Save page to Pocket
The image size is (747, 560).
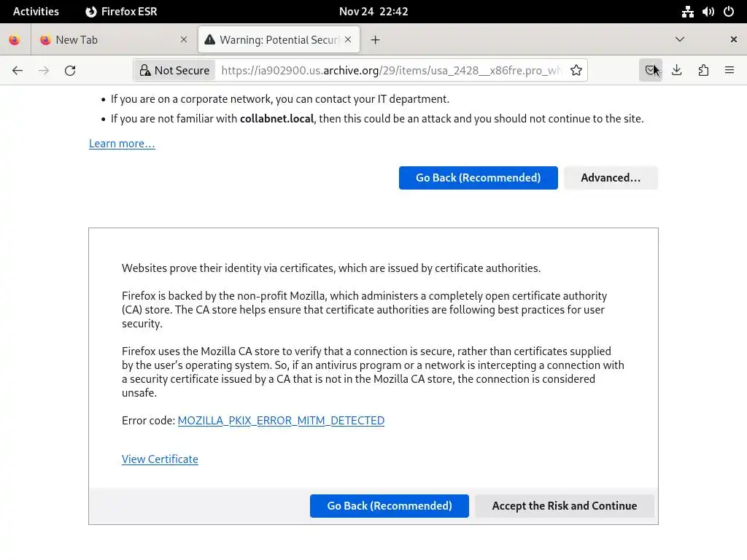(x=650, y=71)
